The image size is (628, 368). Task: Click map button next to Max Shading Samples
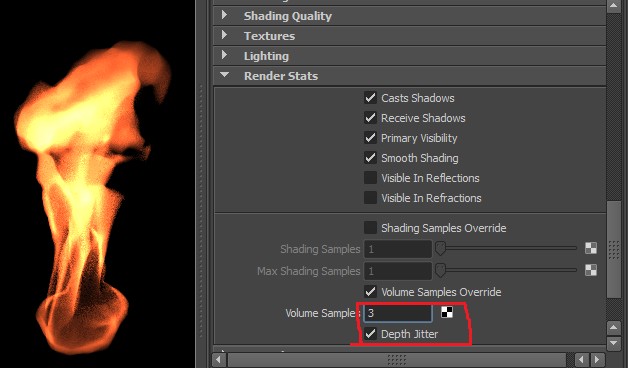pyautogui.click(x=591, y=270)
